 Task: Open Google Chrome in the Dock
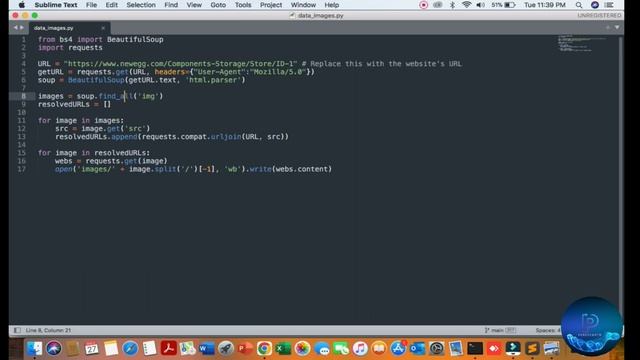264,348
